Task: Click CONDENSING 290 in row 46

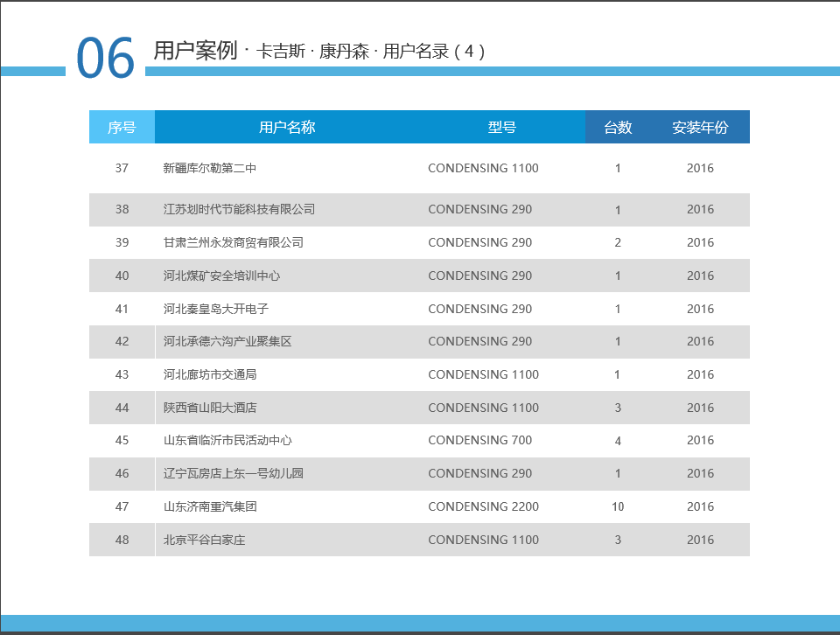Action: pyautogui.click(x=480, y=473)
